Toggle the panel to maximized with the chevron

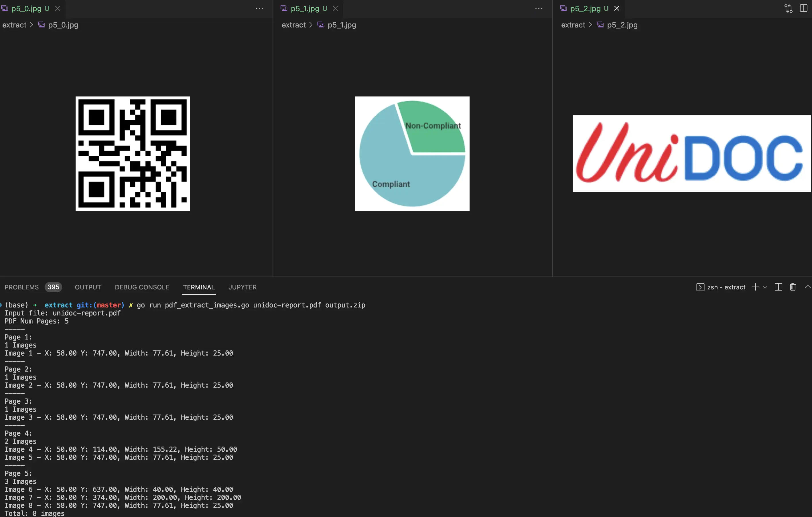point(808,287)
